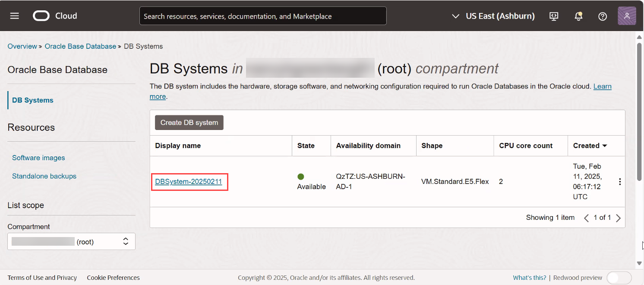The height and width of the screenshot is (285, 644).
Task: Click the Showing 1 item text
Action: 550,218
